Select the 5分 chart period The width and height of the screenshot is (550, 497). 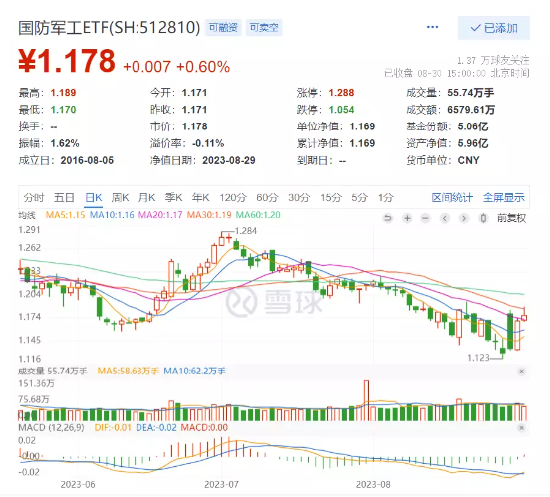click(x=360, y=197)
